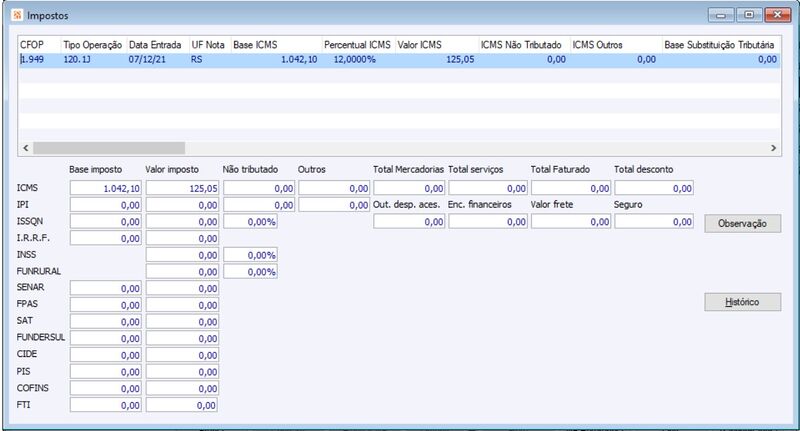Viewport: 800px width, 431px height.
Task: Click the ISSQN percentage field
Action: [251, 222]
